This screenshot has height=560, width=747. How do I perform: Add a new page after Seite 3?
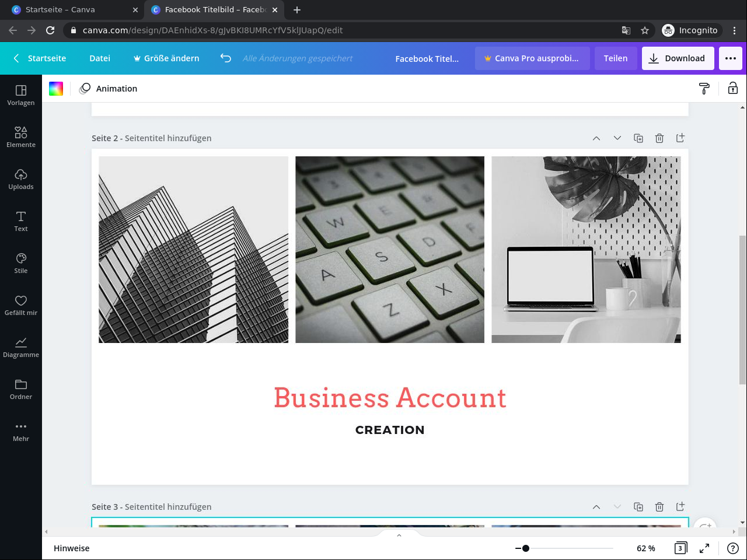point(680,507)
